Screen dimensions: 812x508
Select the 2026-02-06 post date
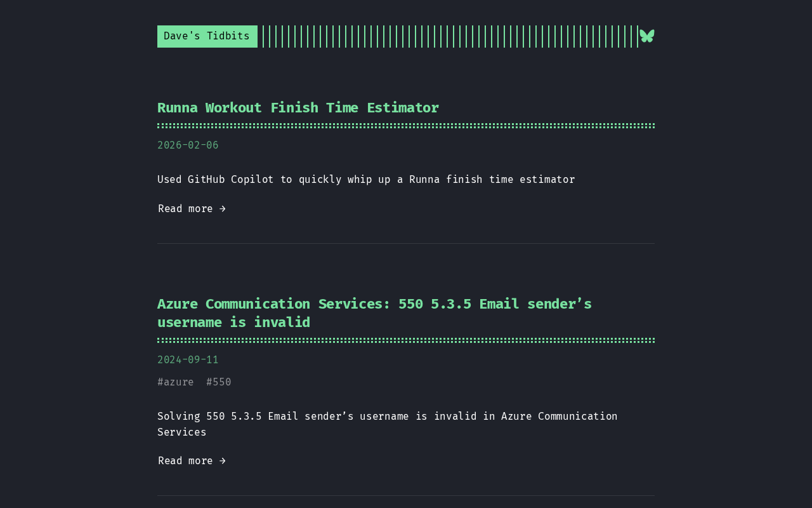188,145
